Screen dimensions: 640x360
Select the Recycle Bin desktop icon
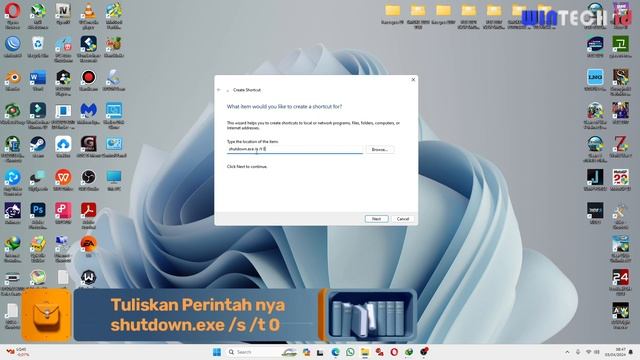(x=38, y=47)
